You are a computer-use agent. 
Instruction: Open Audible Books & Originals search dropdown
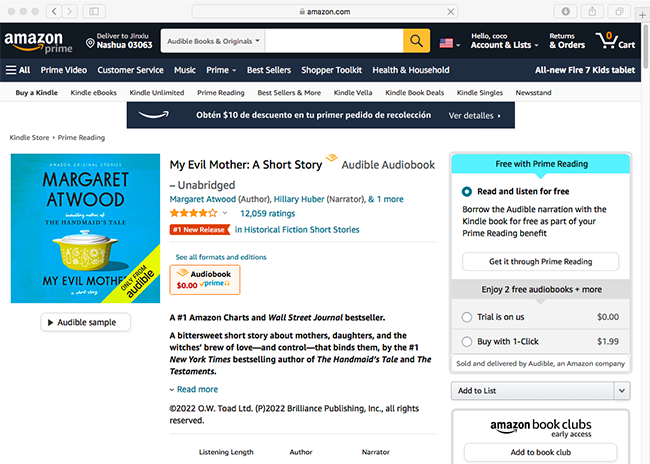tap(212, 41)
